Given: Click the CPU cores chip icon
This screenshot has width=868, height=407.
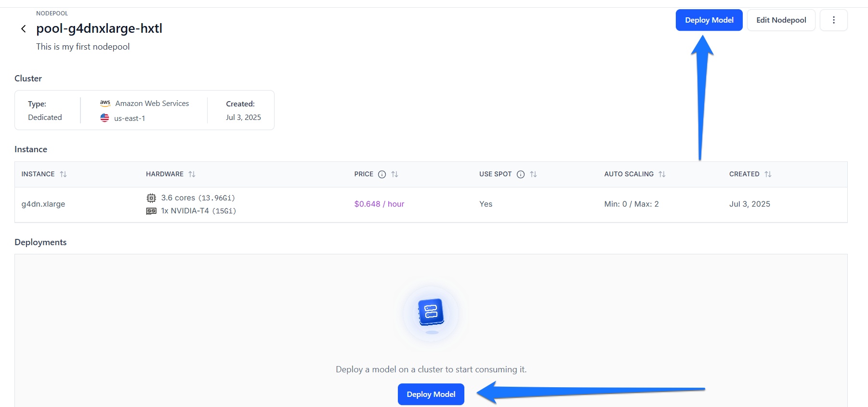Looking at the screenshot, I should 151,198.
